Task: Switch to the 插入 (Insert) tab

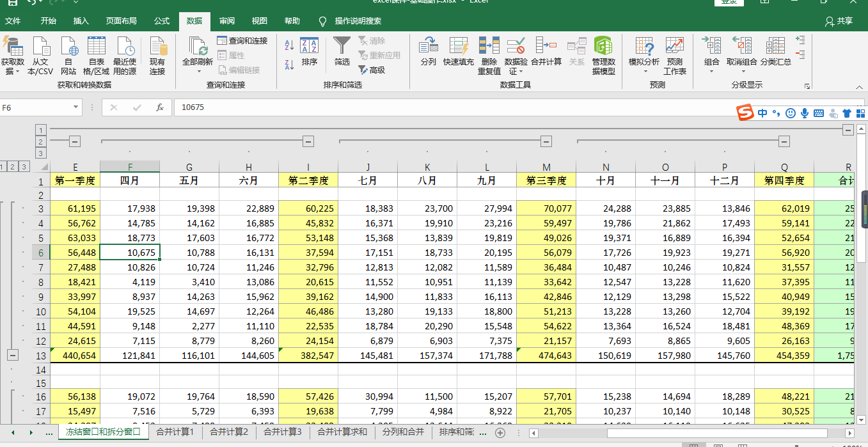Action: click(x=81, y=21)
